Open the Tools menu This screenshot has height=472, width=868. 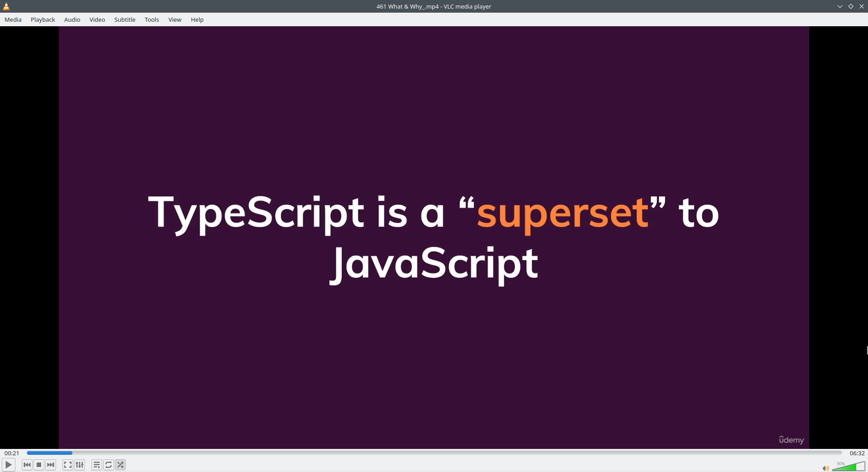click(x=151, y=19)
